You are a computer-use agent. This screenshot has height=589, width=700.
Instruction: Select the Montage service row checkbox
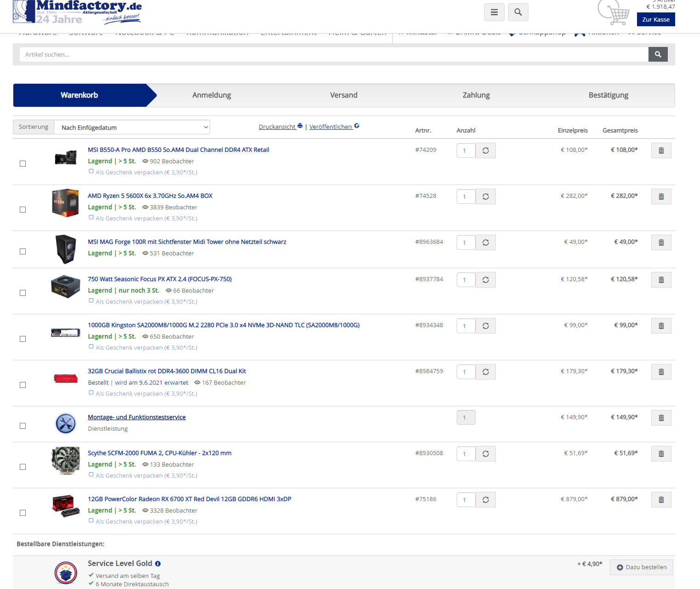(23, 426)
